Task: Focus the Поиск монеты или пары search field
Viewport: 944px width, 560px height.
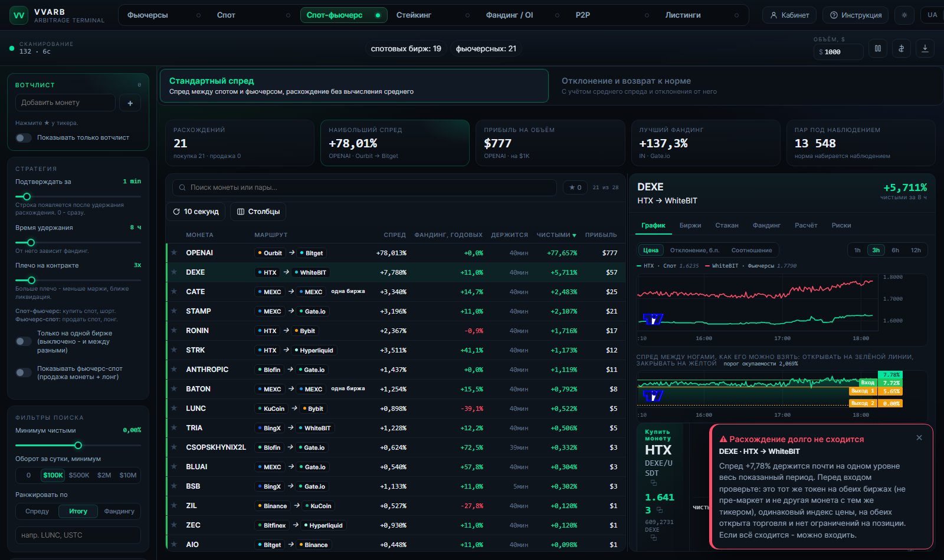Action: 364,187
